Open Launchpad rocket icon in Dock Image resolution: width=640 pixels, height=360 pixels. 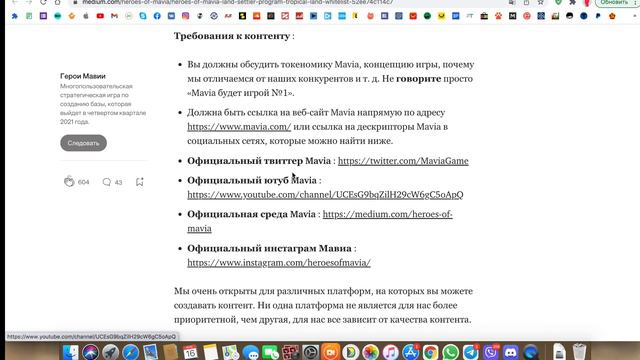point(111,352)
